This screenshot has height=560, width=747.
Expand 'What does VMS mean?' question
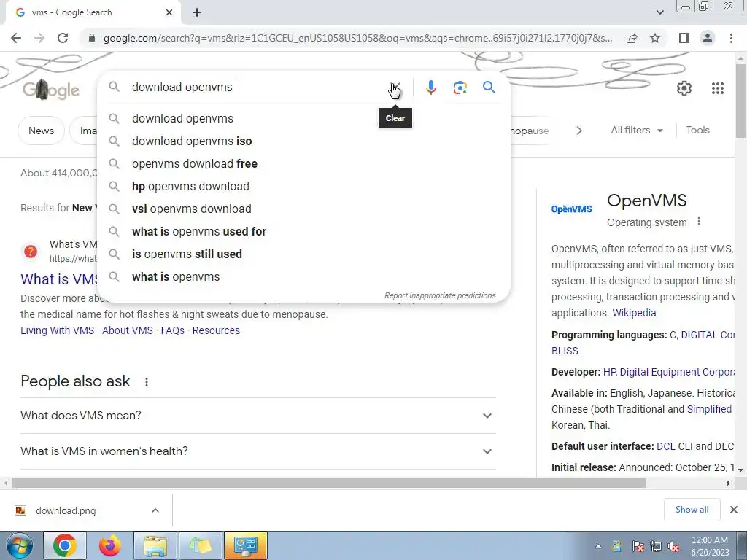tap(258, 415)
